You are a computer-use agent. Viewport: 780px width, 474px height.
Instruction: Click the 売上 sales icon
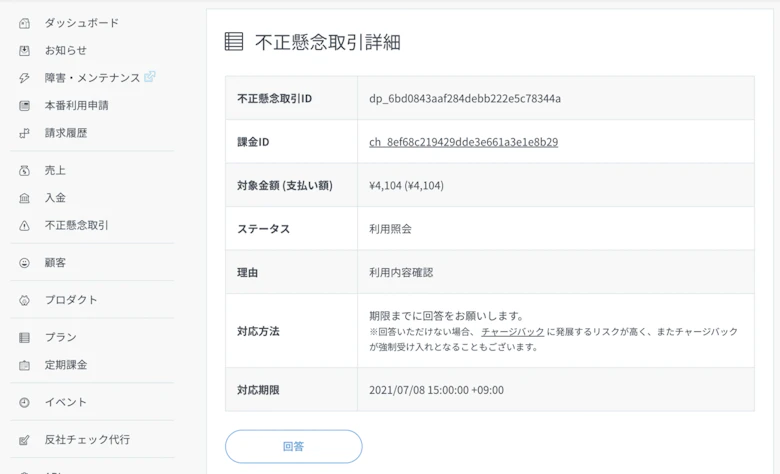tap(25, 171)
